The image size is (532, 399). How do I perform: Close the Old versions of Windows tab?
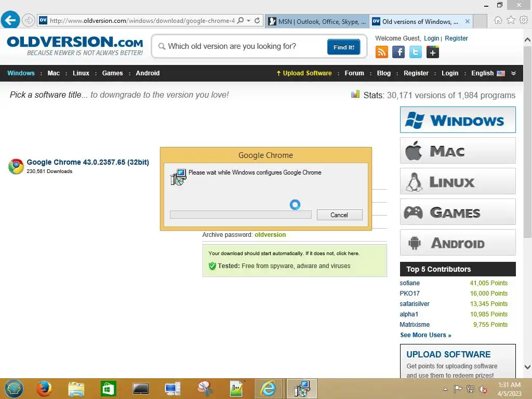467,21
